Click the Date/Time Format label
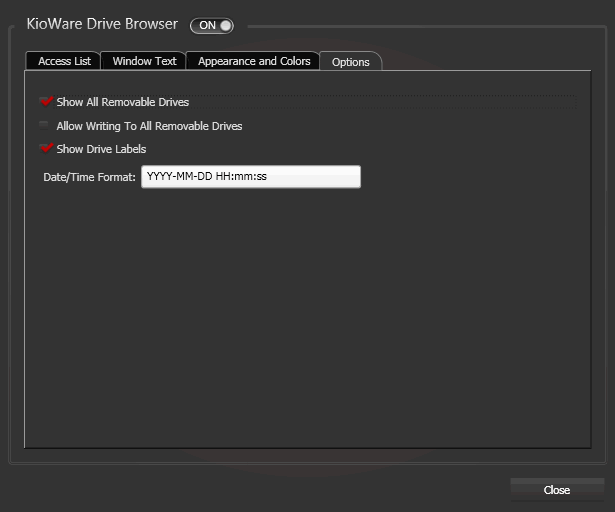This screenshot has height=512, width=615. (x=89, y=177)
